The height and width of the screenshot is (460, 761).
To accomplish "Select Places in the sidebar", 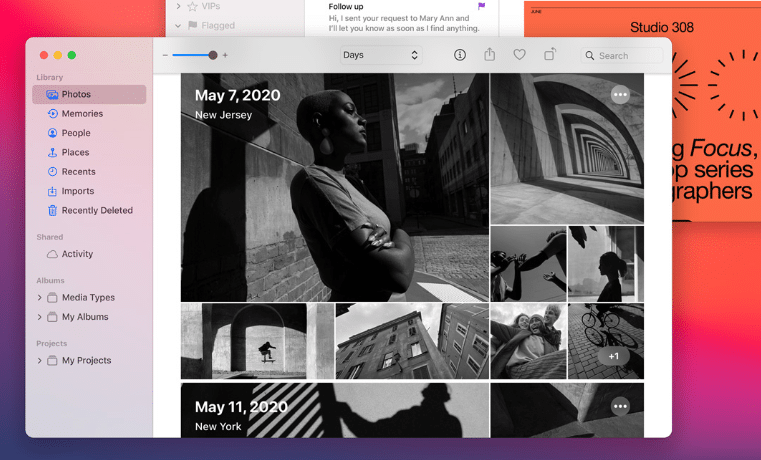I will [x=75, y=153].
